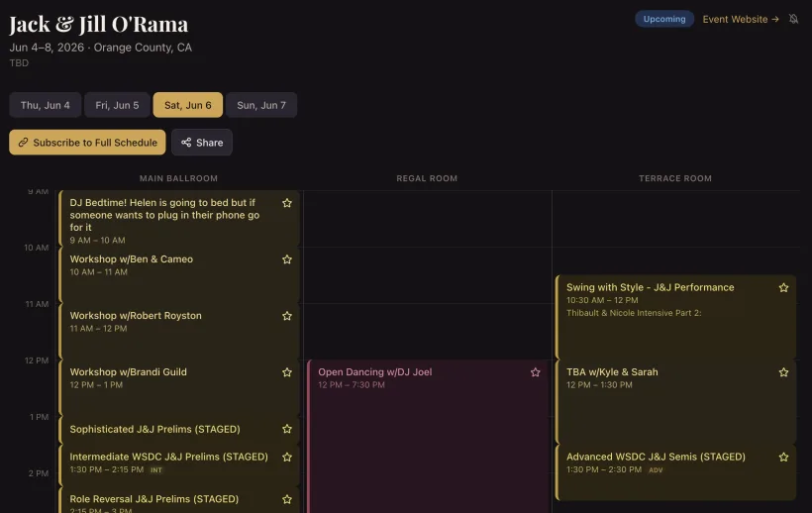Open Swing with Style J&J Performance card

(x=675, y=317)
